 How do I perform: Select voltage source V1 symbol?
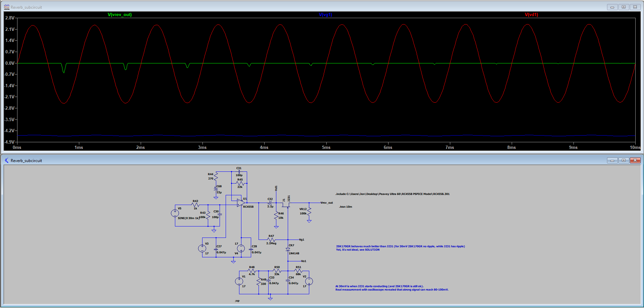click(x=239, y=281)
